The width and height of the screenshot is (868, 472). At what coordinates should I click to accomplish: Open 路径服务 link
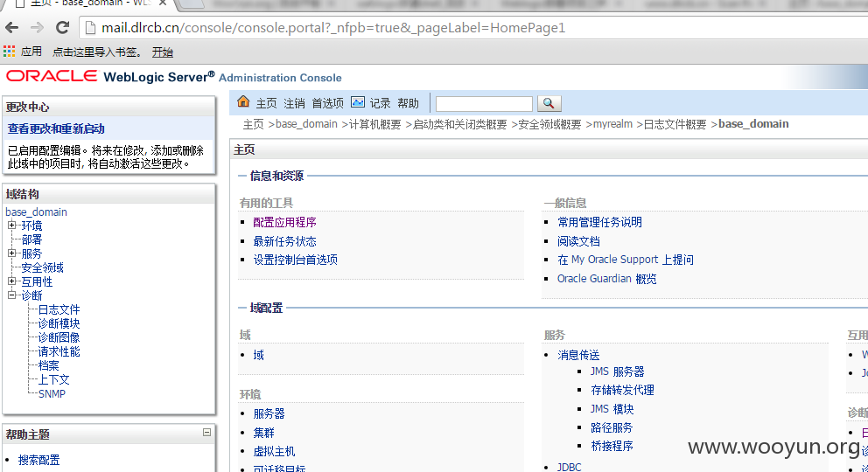coord(612,427)
